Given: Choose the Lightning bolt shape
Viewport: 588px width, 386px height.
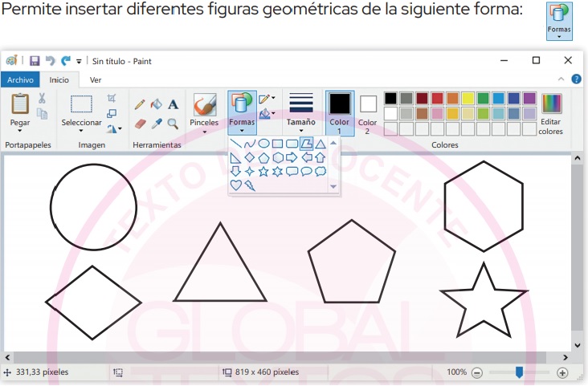Looking at the screenshot, I should (x=250, y=185).
